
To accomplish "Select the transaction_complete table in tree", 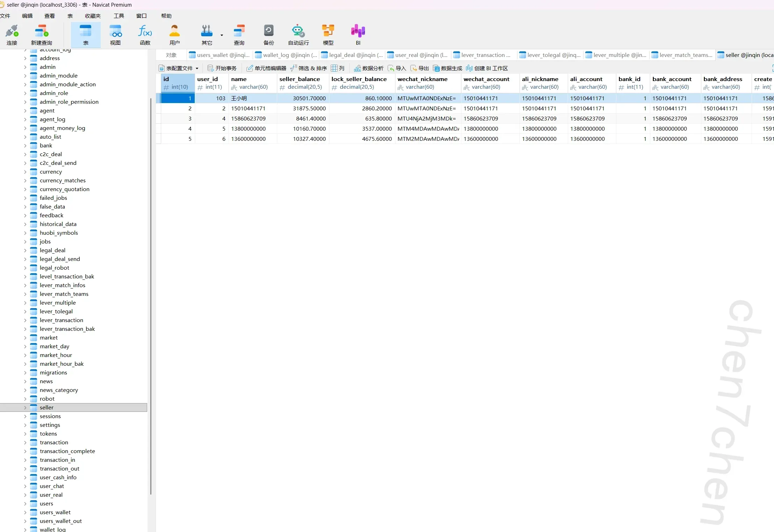I will pos(67,451).
